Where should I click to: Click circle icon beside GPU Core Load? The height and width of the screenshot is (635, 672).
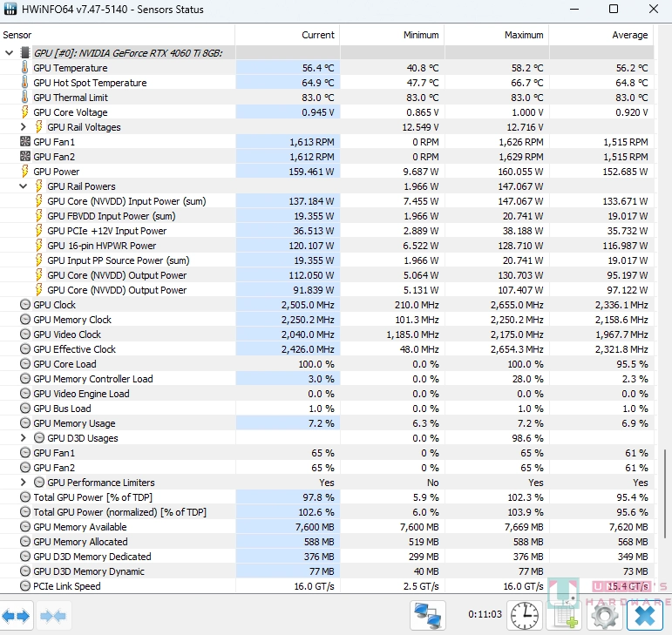[x=25, y=364]
